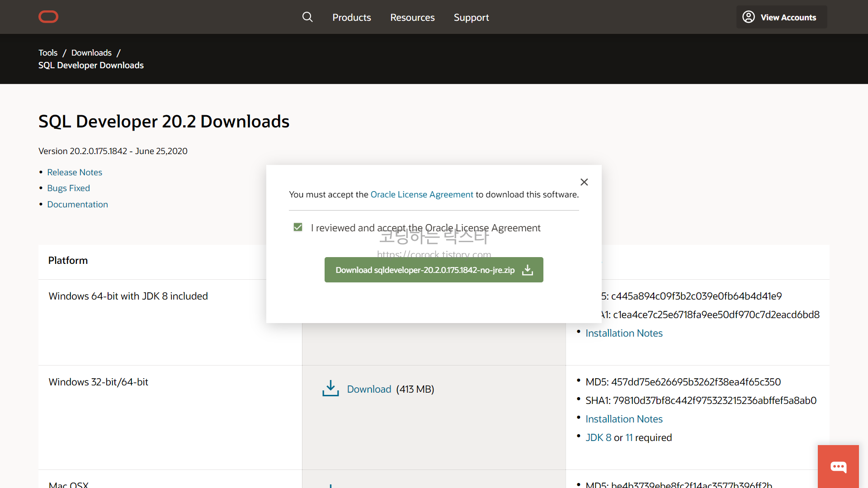
Task: Open the Oracle License Agreement link
Action: [421, 194]
